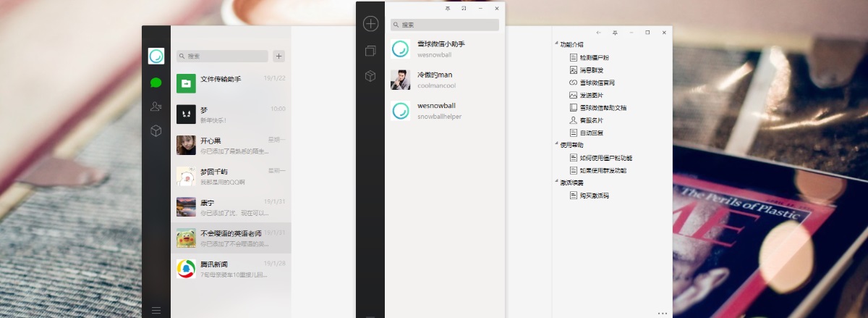
Task: Open the contacts icon in WeChat sidebar
Action: click(x=156, y=106)
